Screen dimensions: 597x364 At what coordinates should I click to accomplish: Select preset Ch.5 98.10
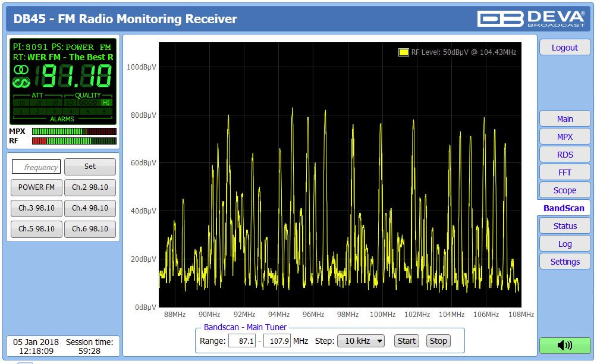36,229
